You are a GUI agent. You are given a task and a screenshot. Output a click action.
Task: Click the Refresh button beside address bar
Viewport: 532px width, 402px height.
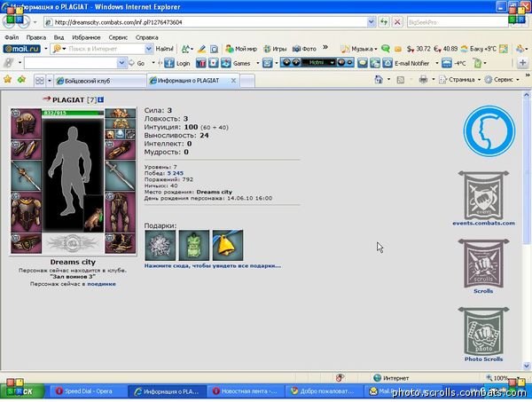coord(384,22)
